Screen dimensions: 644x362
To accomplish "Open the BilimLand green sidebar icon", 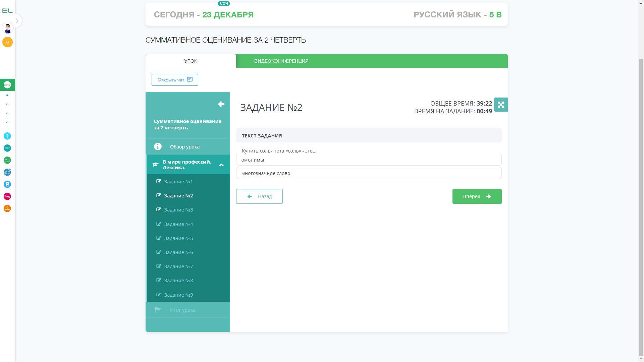I will 7,160.
